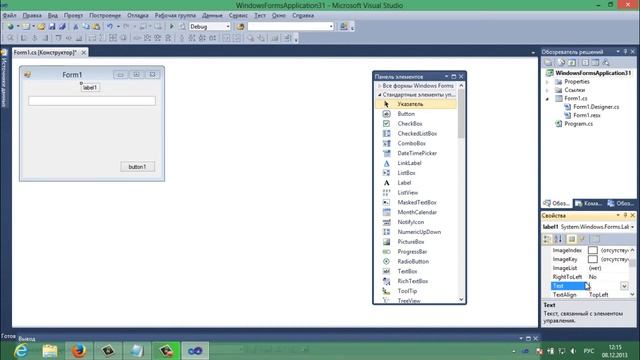Select the CheckBox control in the toolbox
The image size is (640, 360).
(416, 124)
